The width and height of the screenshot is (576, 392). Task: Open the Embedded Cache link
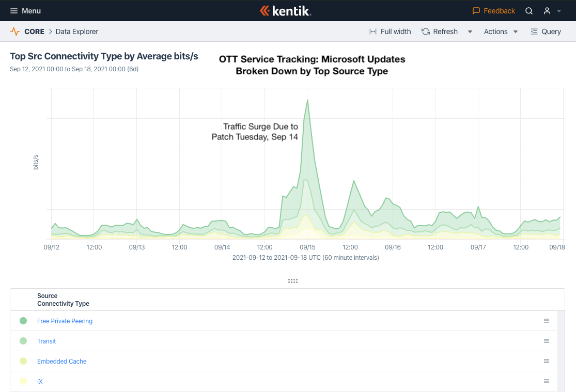(x=61, y=362)
